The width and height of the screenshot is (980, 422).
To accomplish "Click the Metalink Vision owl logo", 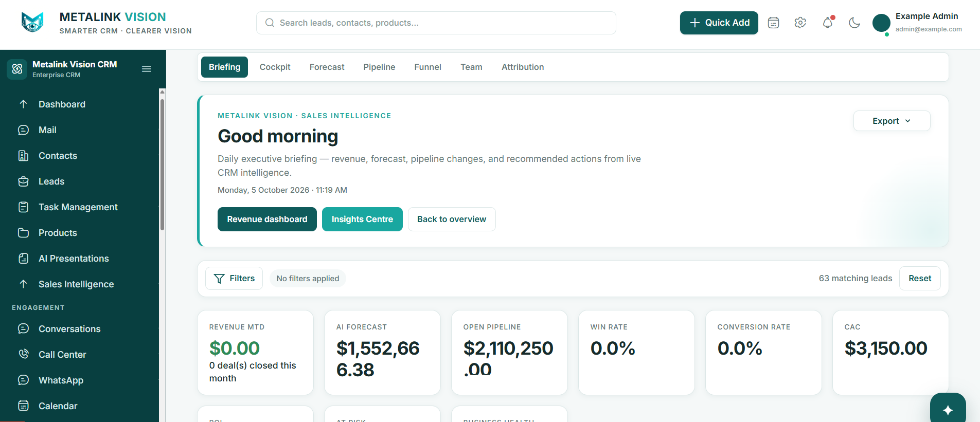I will (x=32, y=23).
